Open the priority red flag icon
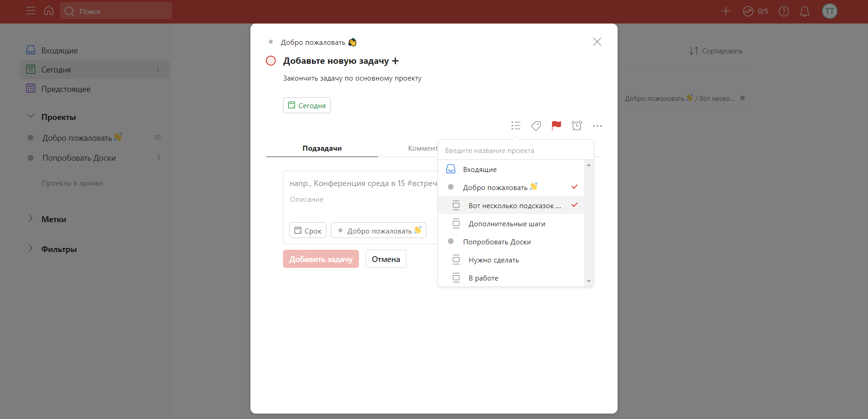The image size is (868, 419). tap(557, 125)
